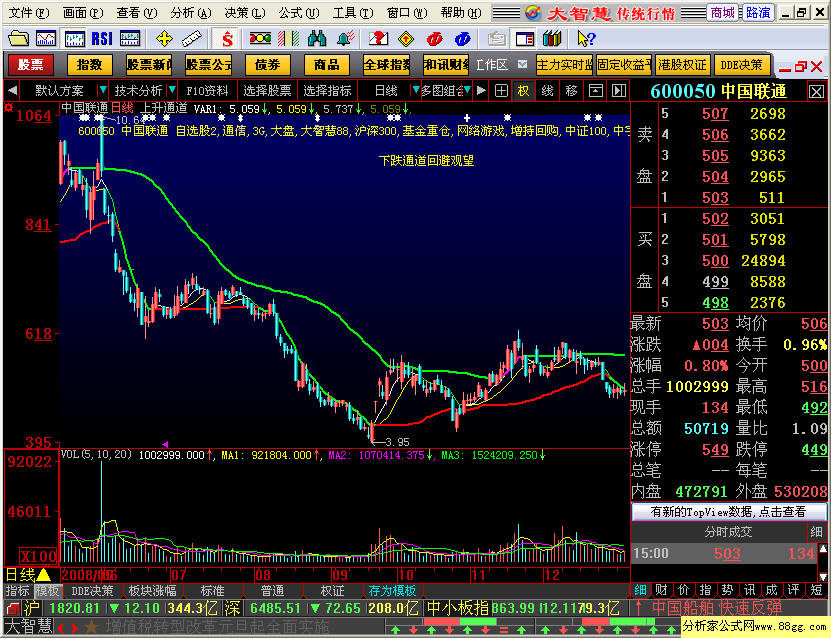Image resolution: width=831 pixels, height=638 pixels.
Task: Click the RSI indicator toolbar icon
Action: (102, 38)
